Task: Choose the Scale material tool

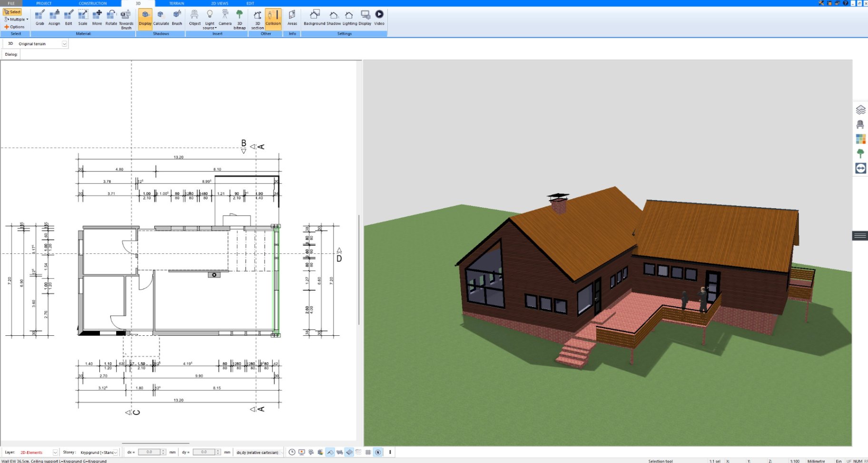Action: click(83, 17)
